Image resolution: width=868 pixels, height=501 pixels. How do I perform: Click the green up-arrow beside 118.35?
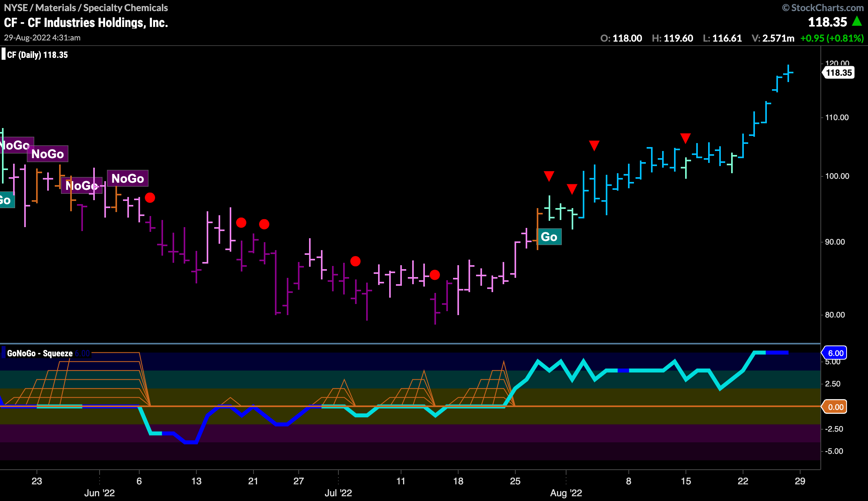857,21
